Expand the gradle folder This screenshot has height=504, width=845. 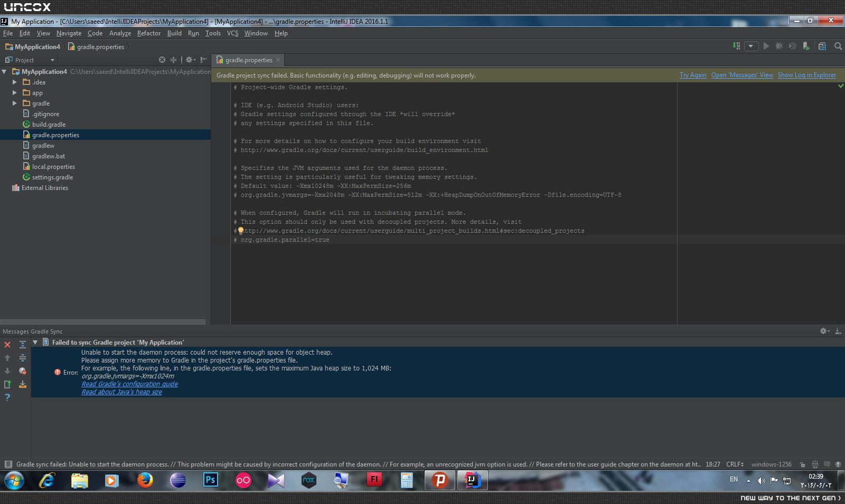(15, 103)
